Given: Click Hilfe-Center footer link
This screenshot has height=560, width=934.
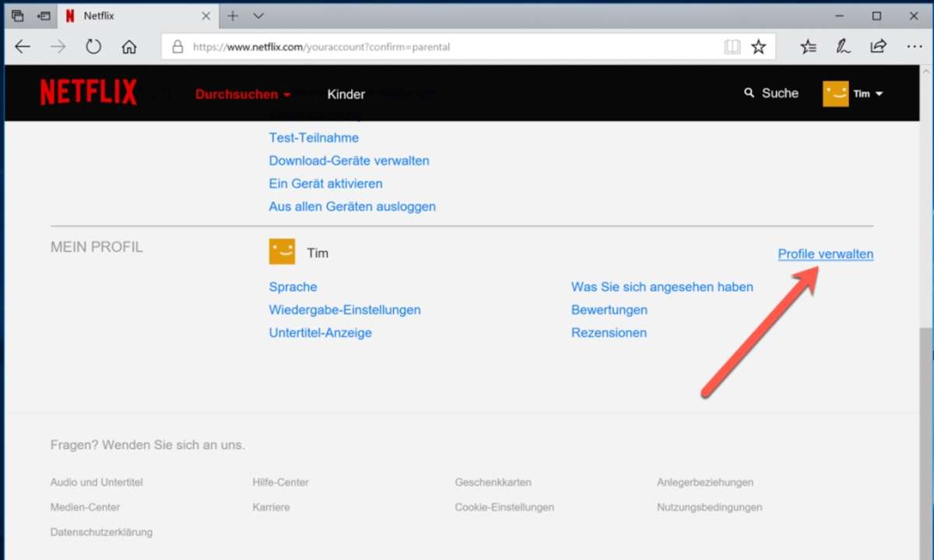Looking at the screenshot, I should [280, 482].
